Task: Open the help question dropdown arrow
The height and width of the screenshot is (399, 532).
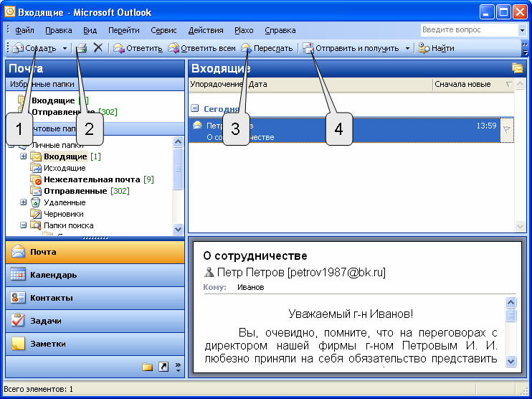Action: pos(522,30)
